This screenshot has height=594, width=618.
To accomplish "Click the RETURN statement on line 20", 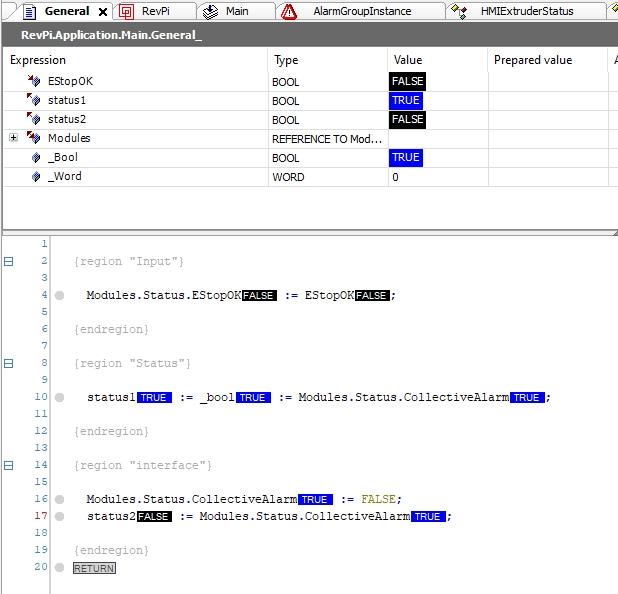I will [94, 568].
